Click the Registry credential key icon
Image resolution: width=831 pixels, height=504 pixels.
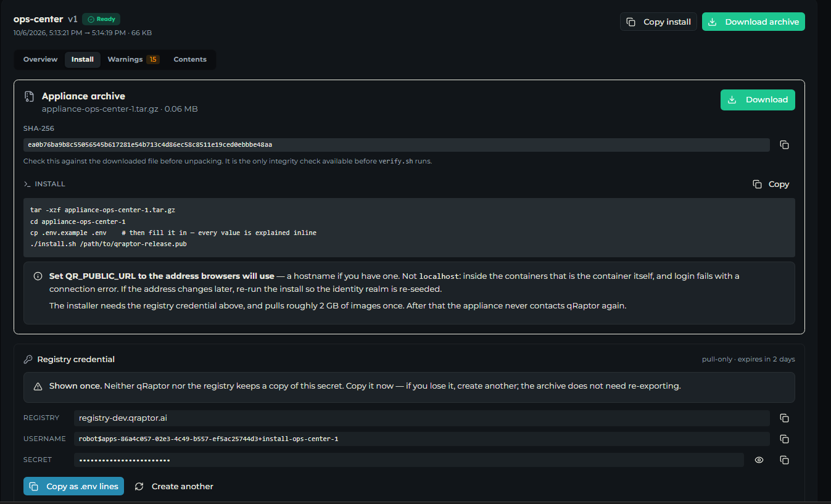tap(28, 360)
